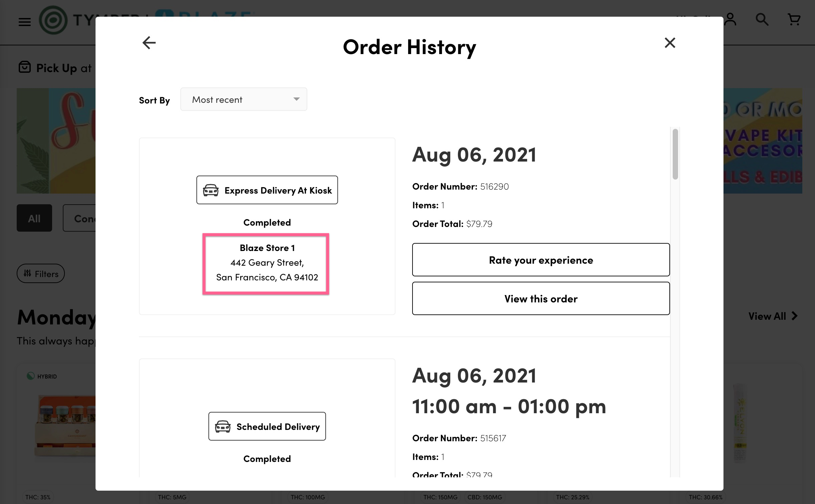The width and height of the screenshot is (815, 504).
Task: Click order number 515617
Action: [493, 438]
